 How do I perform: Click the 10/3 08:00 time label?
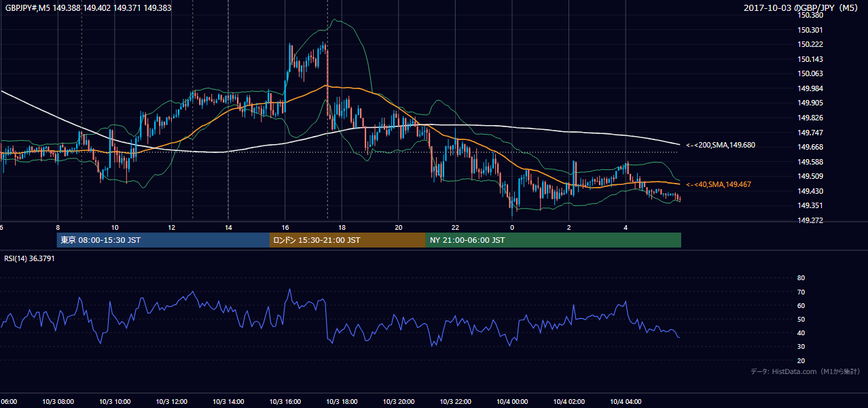pos(58,402)
